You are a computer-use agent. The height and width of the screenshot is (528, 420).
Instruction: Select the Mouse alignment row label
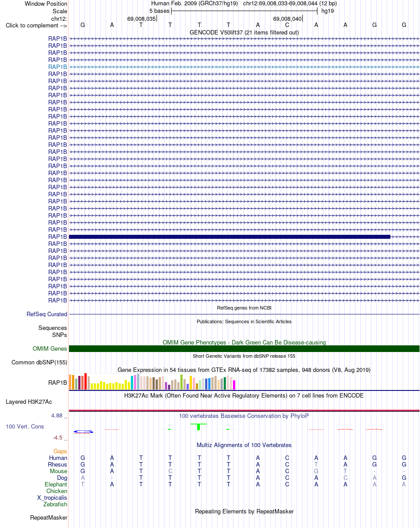(x=58, y=471)
